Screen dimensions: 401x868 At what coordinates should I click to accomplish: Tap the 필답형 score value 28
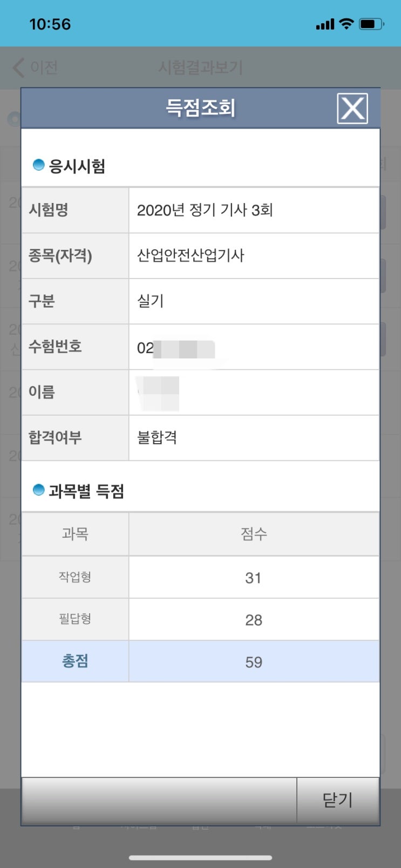click(x=254, y=620)
